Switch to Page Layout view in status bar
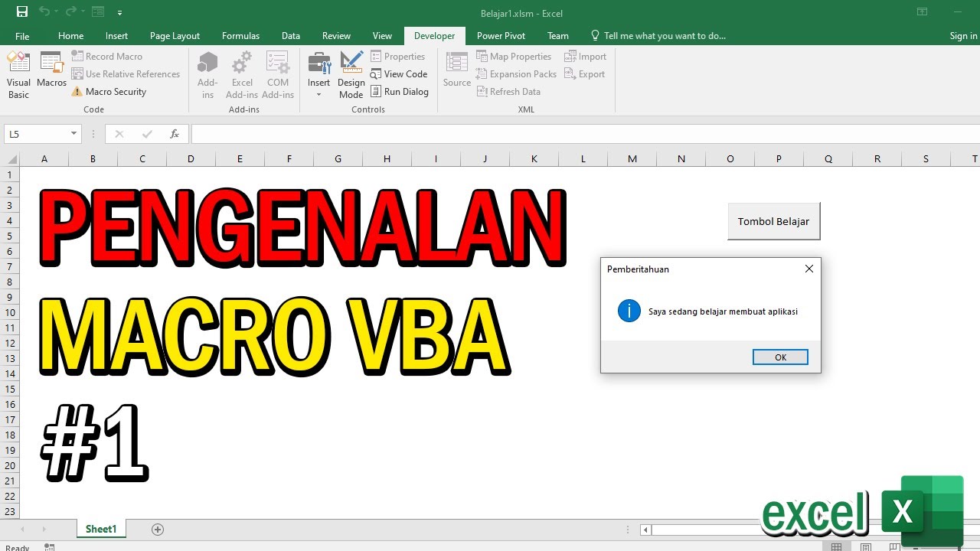Screen dimensions: 980x551 coord(865,547)
